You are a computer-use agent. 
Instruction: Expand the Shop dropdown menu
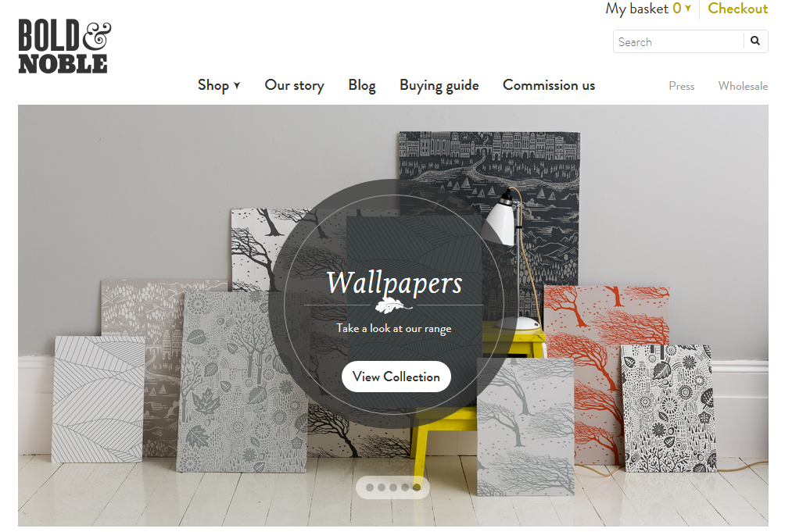219,85
